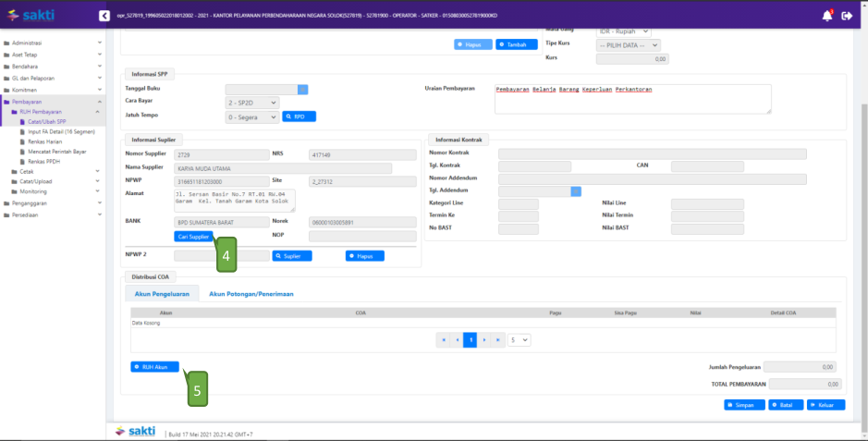Switch to Akun Potongan/Penerimaan tab
Viewport: 868px width, 441px height.
[x=251, y=294]
